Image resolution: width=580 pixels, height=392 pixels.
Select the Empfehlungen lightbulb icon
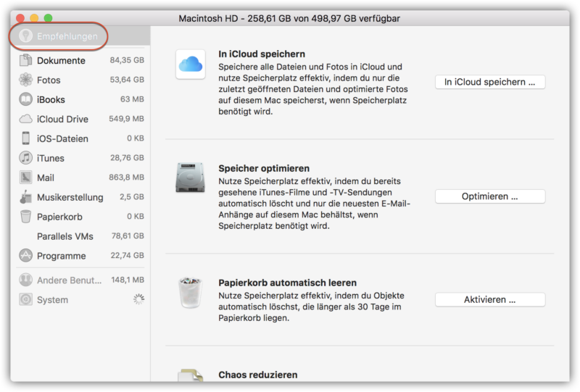25,36
